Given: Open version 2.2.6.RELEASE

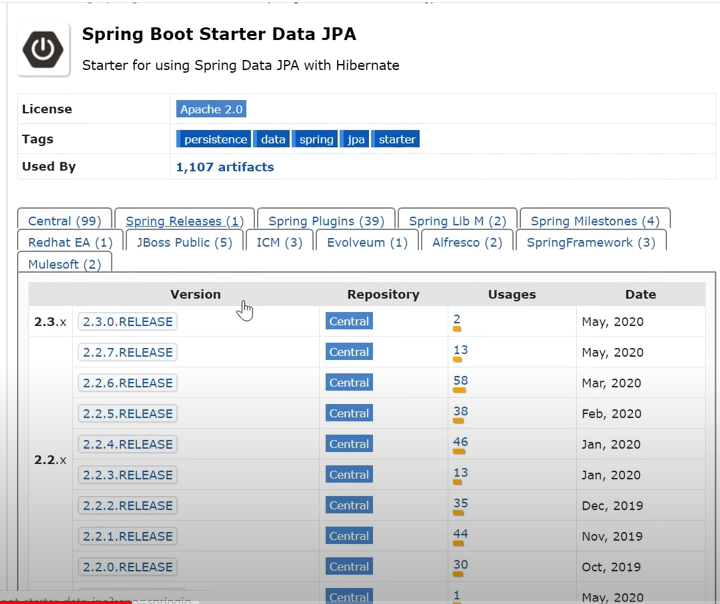Looking at the screenshot, I should click(x=128, y=383).
